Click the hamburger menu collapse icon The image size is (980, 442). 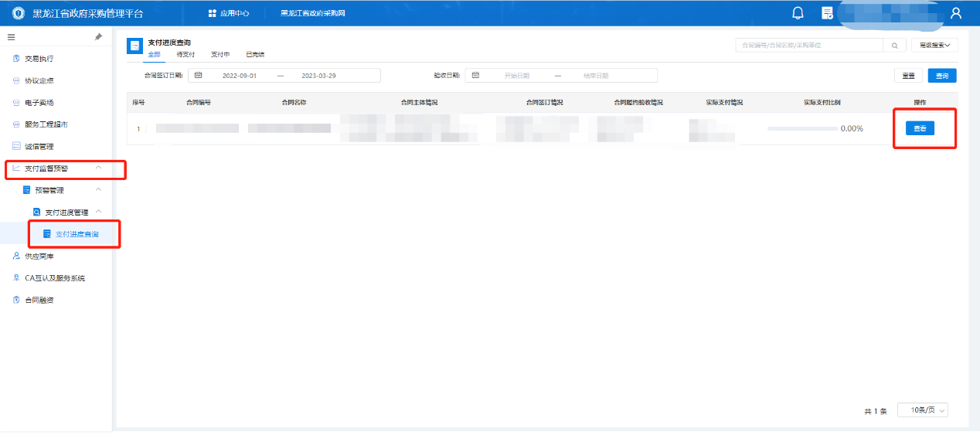click(x=11, y=37)
